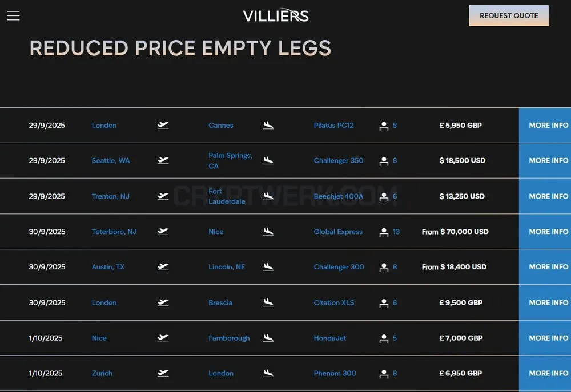Click the landing plane icon next to Palm Springs, CA
Screen dimensions: 571x392
(x=268, y=160)
